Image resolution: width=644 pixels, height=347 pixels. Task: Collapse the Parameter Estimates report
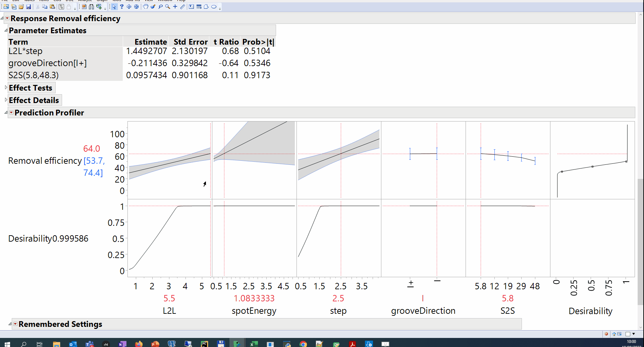pyautogui.click(x=5, y=30)
